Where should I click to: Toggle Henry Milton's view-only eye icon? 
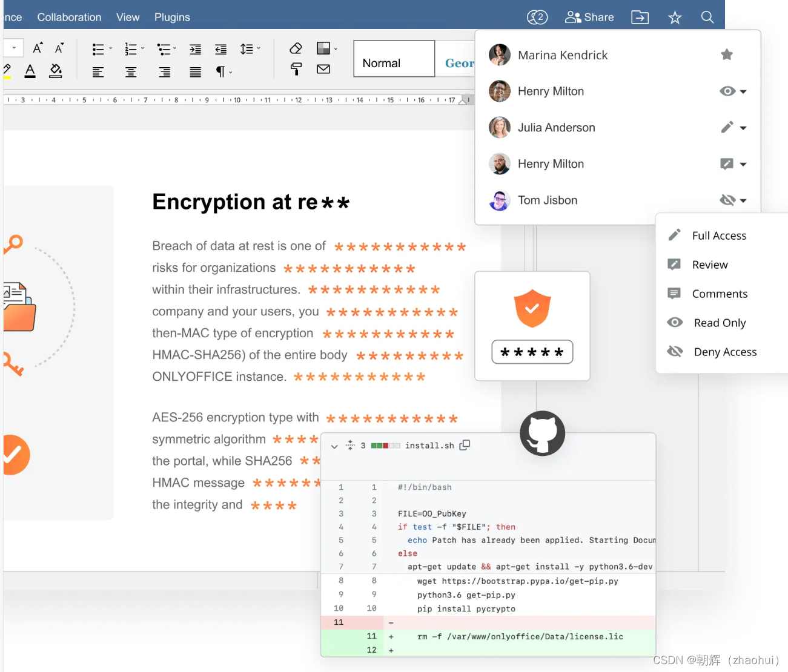coord(727,91)
